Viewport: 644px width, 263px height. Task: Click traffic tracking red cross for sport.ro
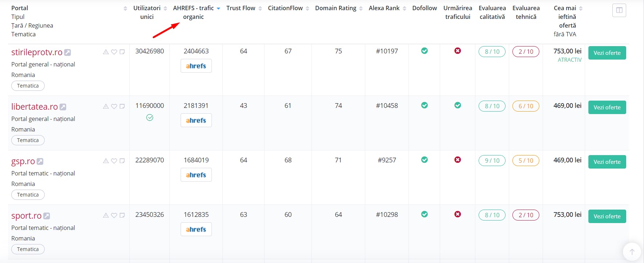coord(458,214)
